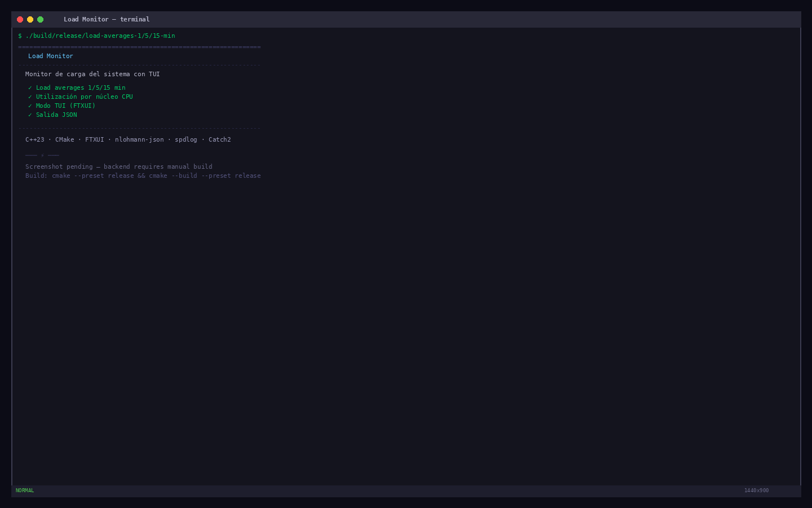Click the Load Monitor – terminal window title
The width and height of the screenshot is (812, 508).
pyautogui.click(x=107, y=19)
